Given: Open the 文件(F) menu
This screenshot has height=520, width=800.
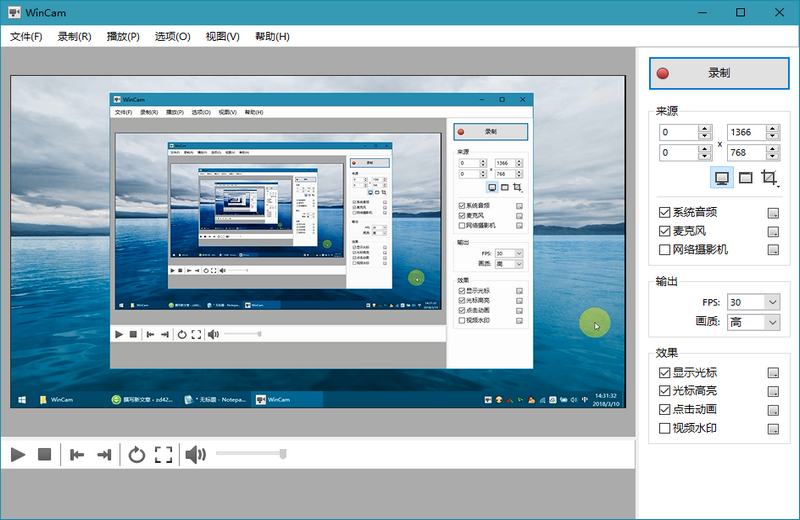Looking at the screenshot, I should click(27, 37).
